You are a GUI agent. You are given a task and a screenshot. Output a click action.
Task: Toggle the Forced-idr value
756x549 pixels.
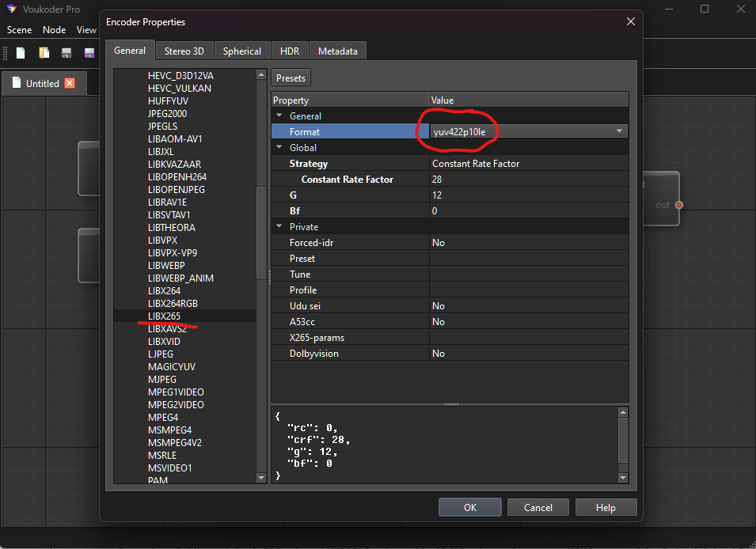(528, 243)
